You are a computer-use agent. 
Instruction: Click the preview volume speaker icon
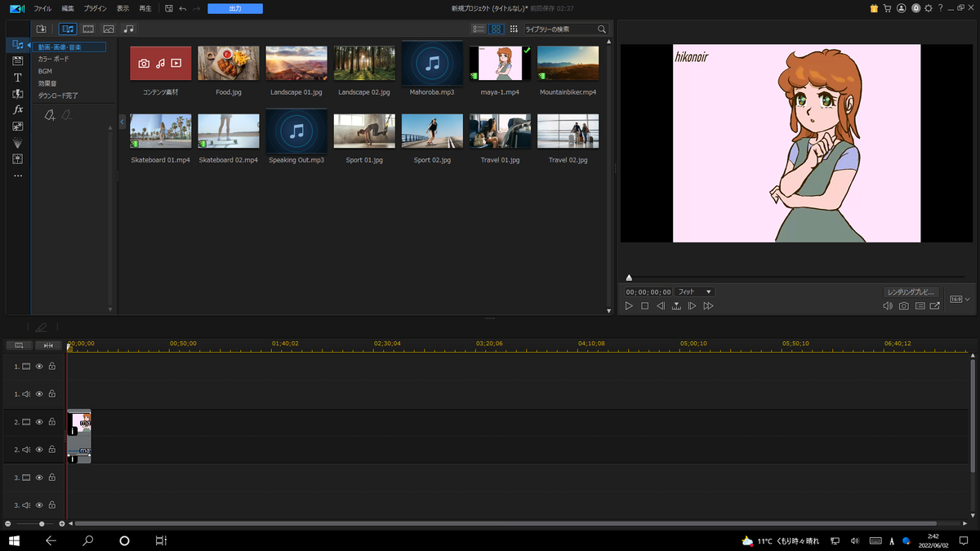[888, 306]
